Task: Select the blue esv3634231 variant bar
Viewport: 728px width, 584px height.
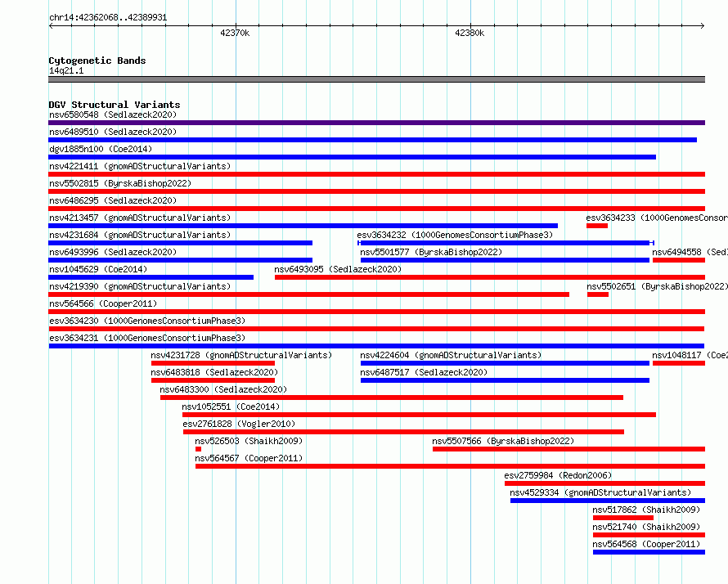Action: 376,346
